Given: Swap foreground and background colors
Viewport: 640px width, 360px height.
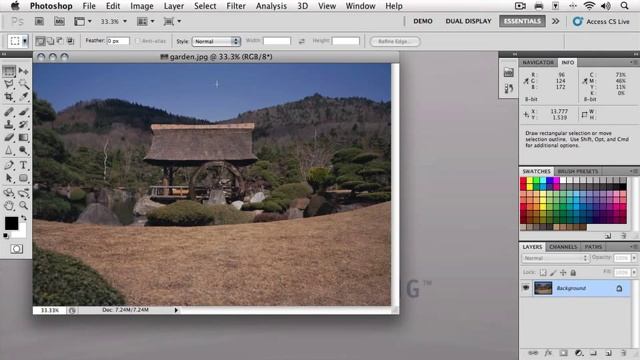Looking at the screenshot, I should (24, 218).
